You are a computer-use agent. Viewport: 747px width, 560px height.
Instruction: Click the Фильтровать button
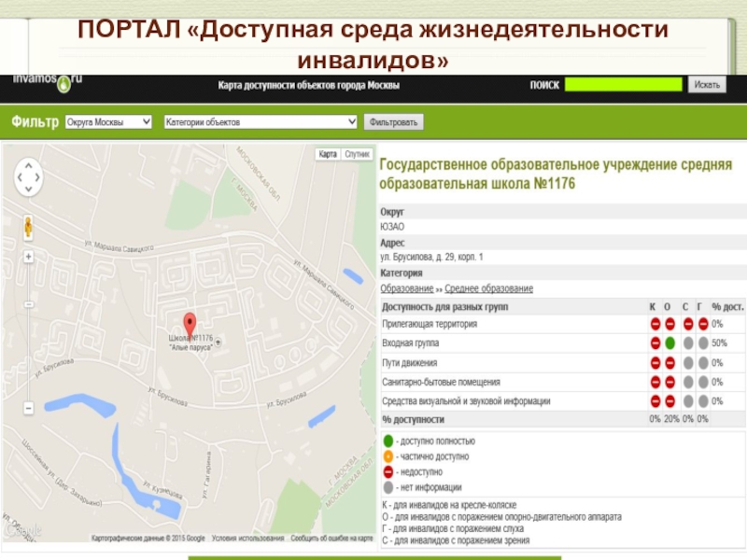[x=393, y=122]
